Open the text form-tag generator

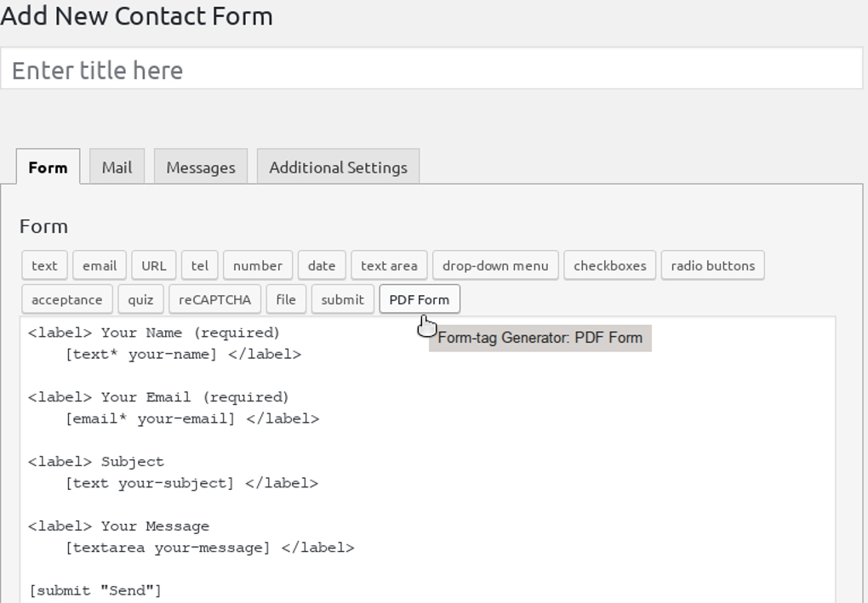43,265
